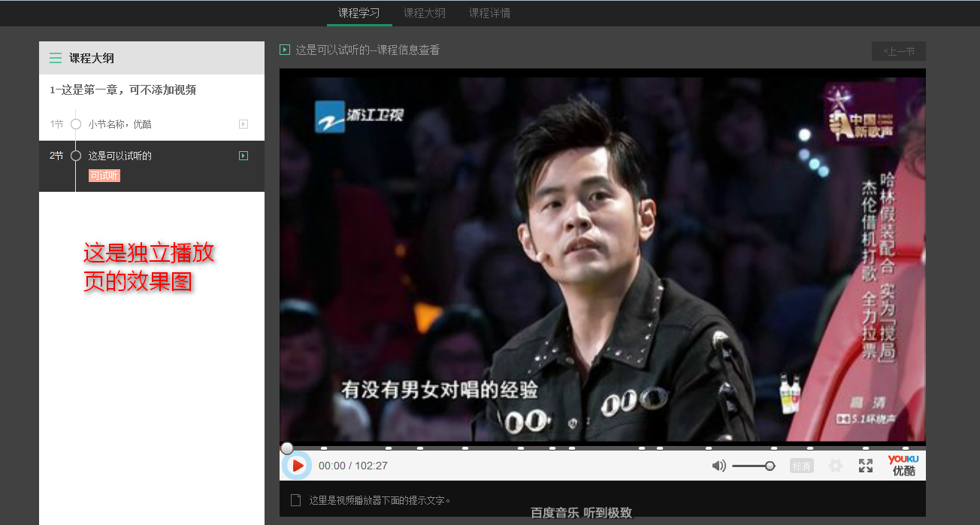
Task: Go to previous section via <上一节
Action: (x=899, y=51)
